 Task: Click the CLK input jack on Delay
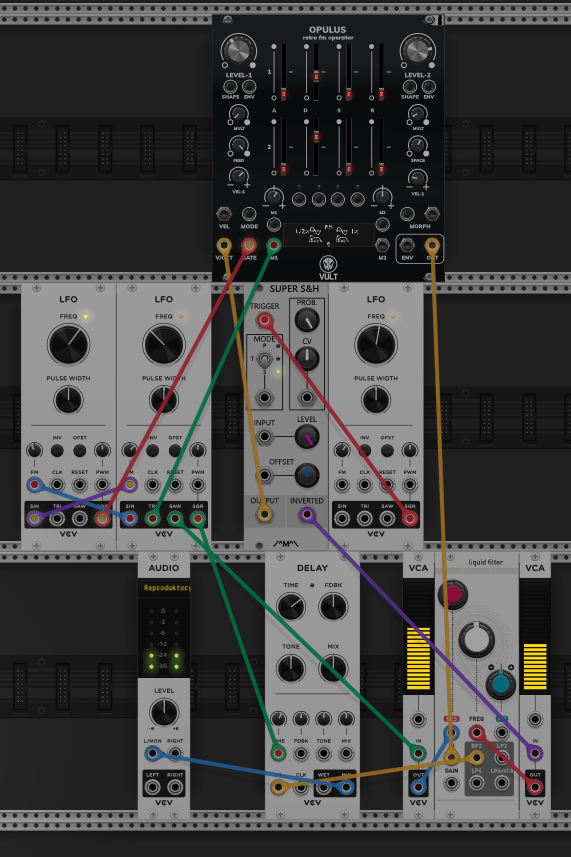coord(301,787)
